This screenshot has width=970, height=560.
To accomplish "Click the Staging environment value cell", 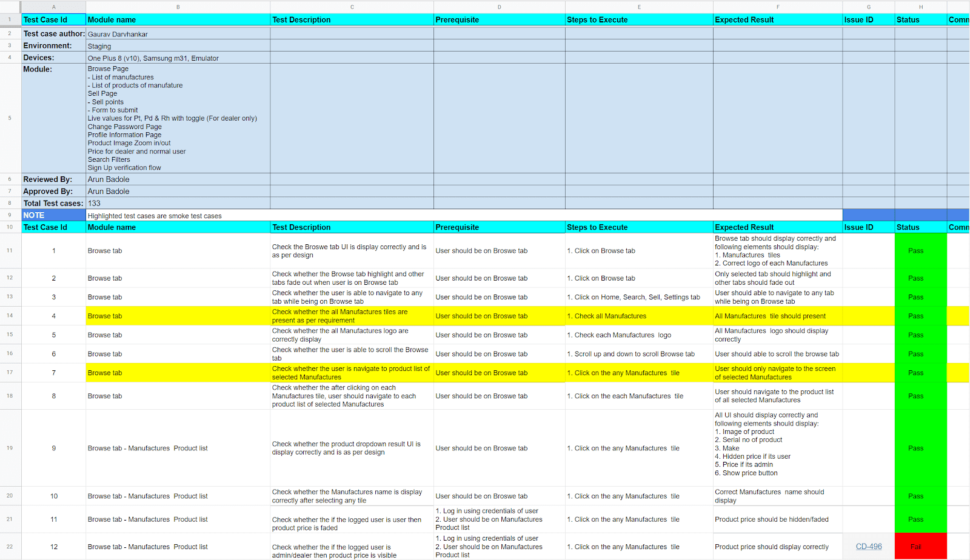I will point(178,45).
